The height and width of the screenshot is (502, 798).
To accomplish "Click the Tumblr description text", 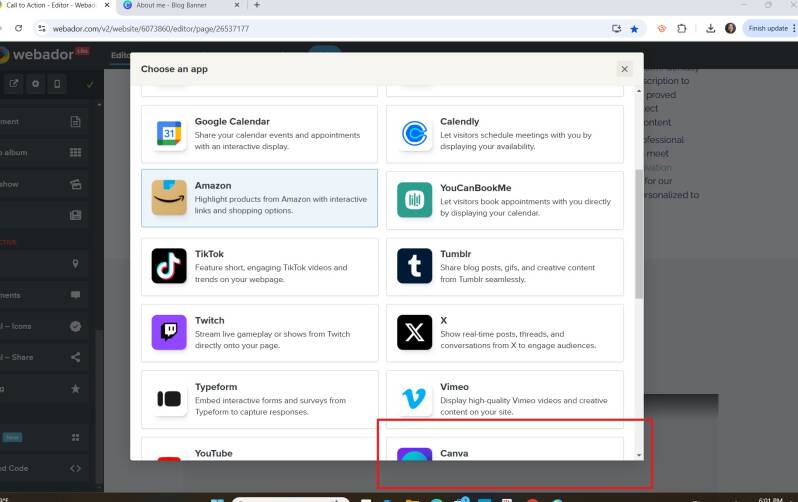I will pyautogui.click(x=517, y=273).
